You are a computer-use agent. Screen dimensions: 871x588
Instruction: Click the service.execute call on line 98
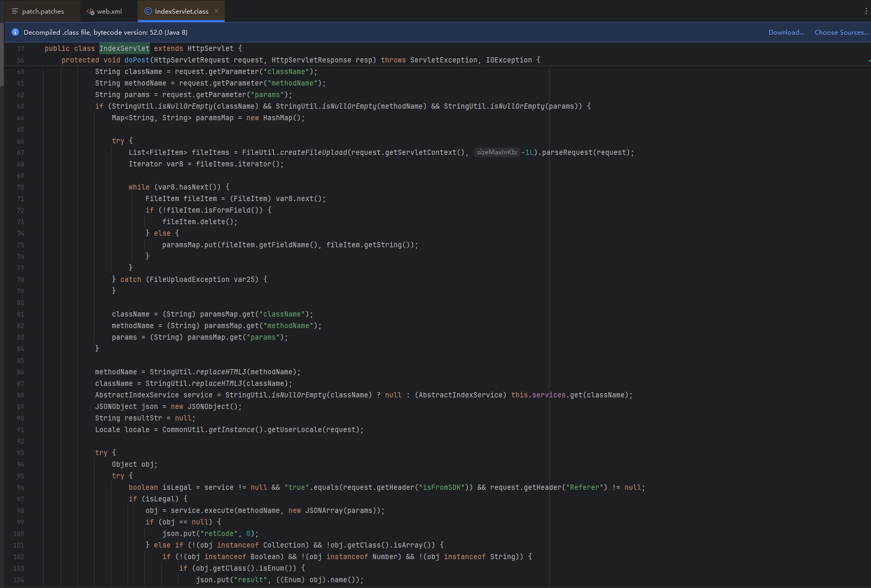pyautogui.click(x=202, y=510)
